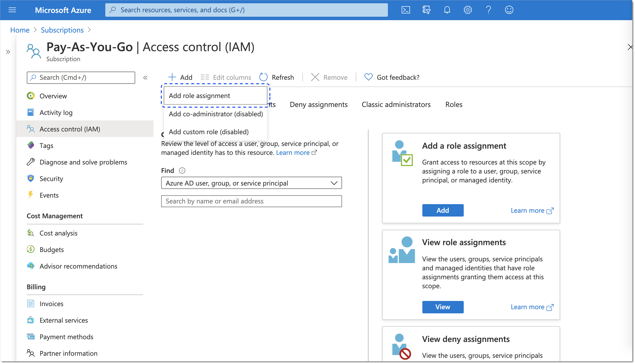The image size is (635, 364).
Task: Open Activity log menu item
Action: [x=85, y=112]
